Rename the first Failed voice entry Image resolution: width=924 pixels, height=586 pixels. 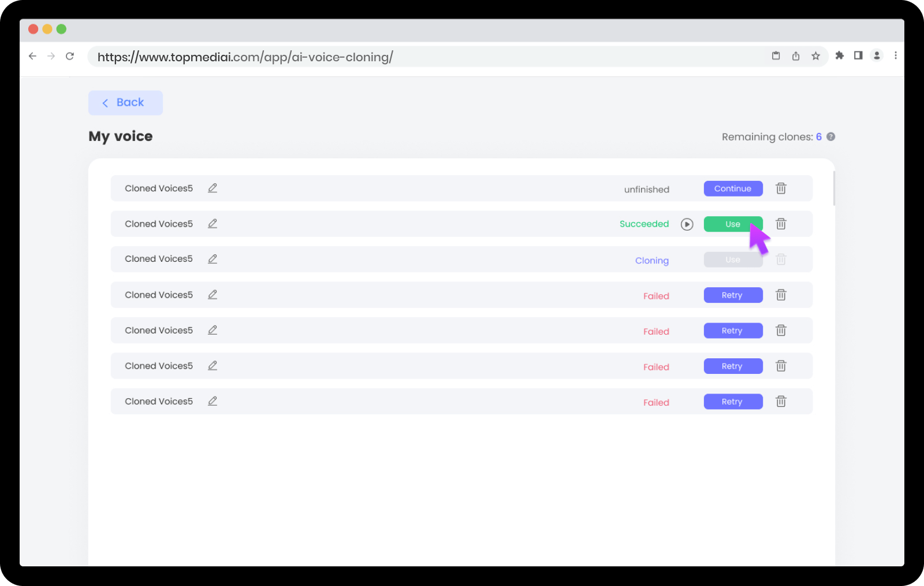213,295
